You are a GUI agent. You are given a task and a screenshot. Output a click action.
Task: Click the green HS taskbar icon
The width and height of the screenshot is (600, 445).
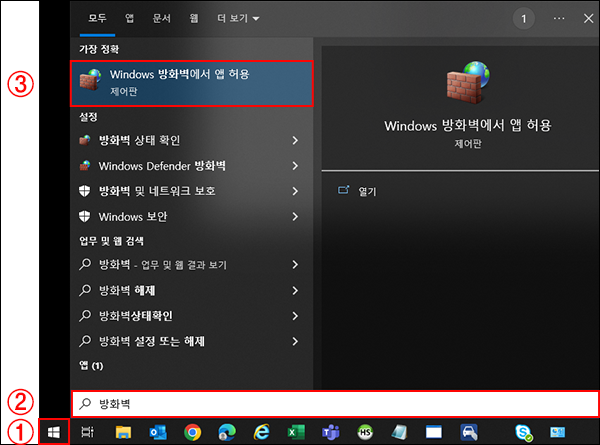click(x=365, y=432)
